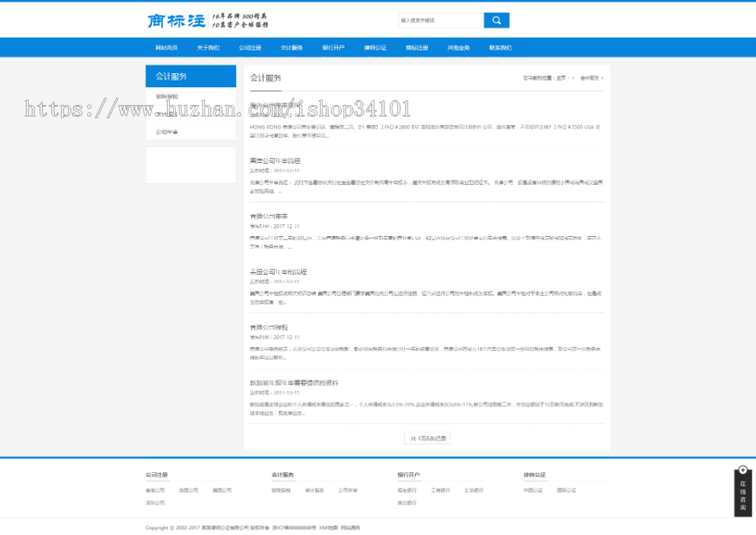Image resolution: width=756 pixels, height=535 pixels.
Task: Click the 会计服务 blue sidebar header
Action: (x=191, y=76)
